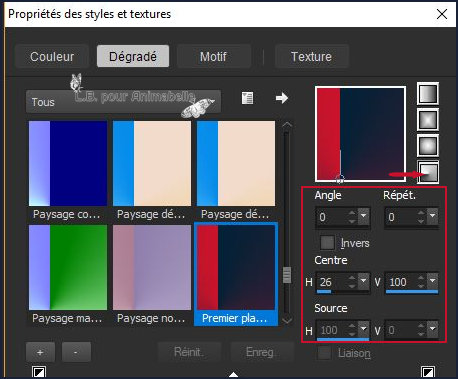Click the Angle spinner arrows
Image resolution: width=458 pixels, height=379 pixels.
pos(352,217)
